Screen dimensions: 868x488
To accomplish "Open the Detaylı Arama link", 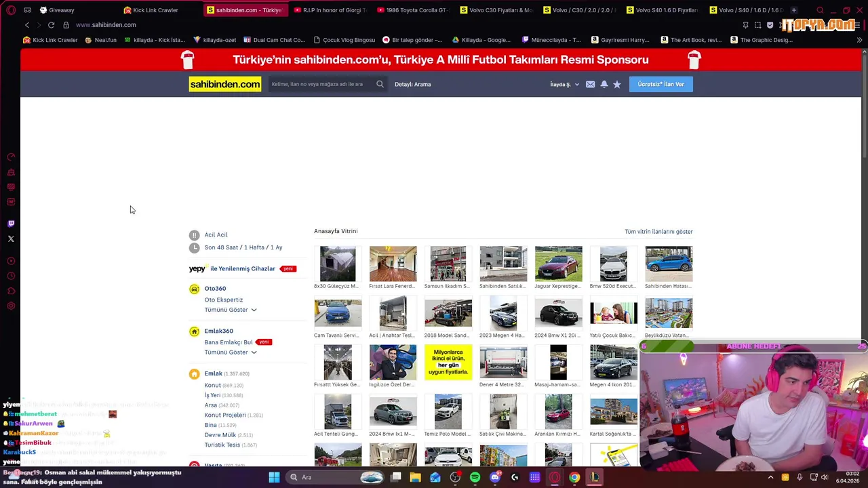I will tap(412, 85).
